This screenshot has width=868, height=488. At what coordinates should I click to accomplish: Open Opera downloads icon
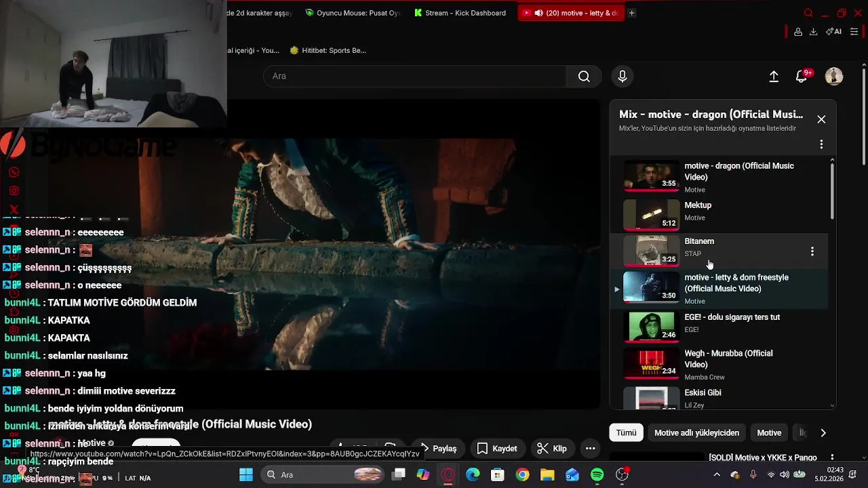pyautogui.click(x=814, y=32)
